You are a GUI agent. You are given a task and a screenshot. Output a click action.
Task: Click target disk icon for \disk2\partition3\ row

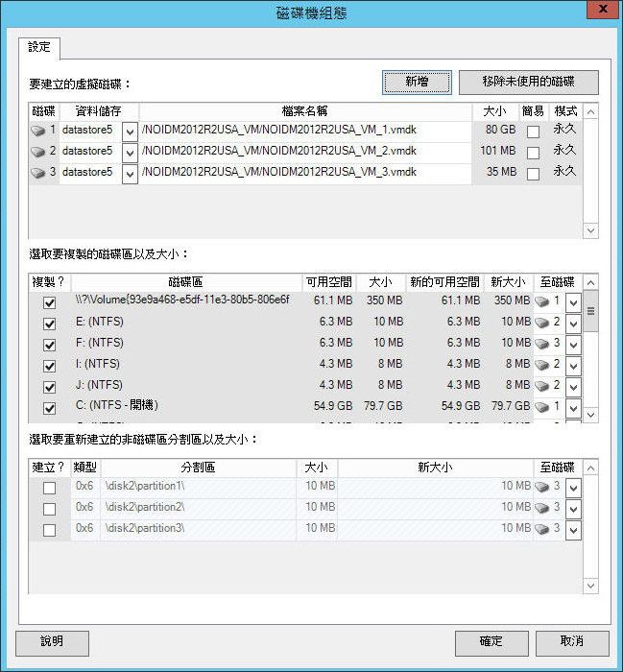click(x=542, y=529)
